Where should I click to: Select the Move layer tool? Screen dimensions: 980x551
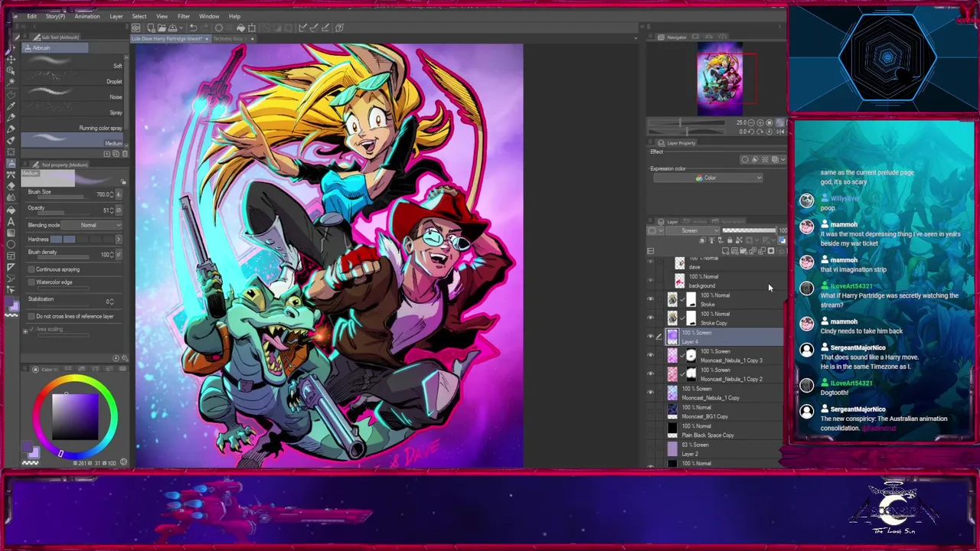(x=11, y=60)
